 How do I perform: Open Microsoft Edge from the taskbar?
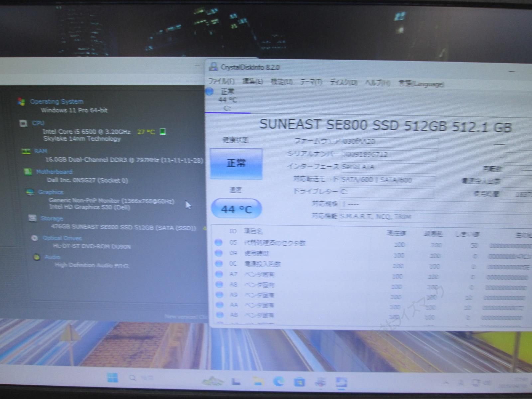pos(278,381)
